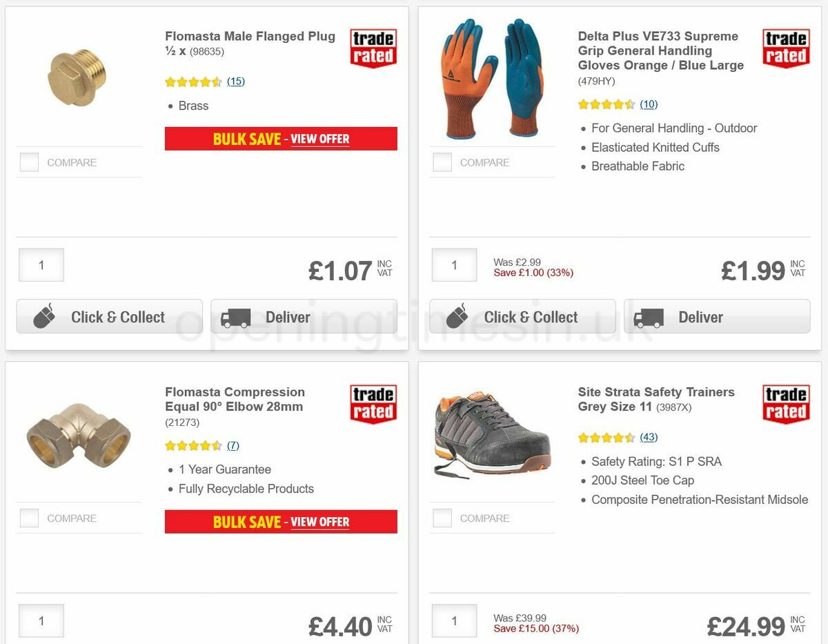This screenshot has width=828, height=644.
Task: Check COMPARE for the Site Strata trainers
Action: [442, 518]
